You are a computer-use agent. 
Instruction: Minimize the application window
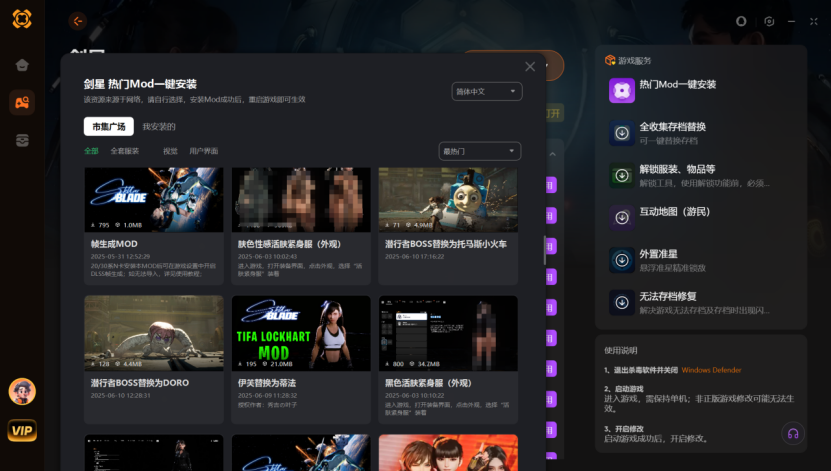pyautogui.click(x=791, y=21)
